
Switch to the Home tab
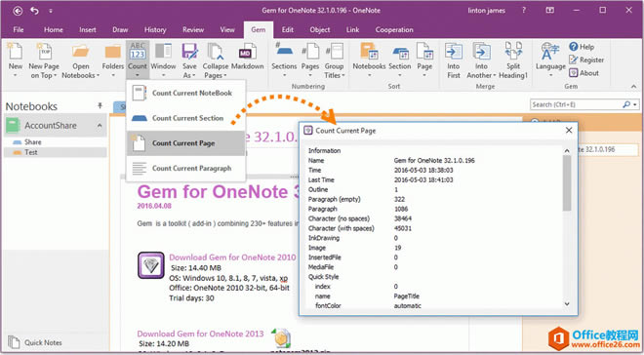54,29
